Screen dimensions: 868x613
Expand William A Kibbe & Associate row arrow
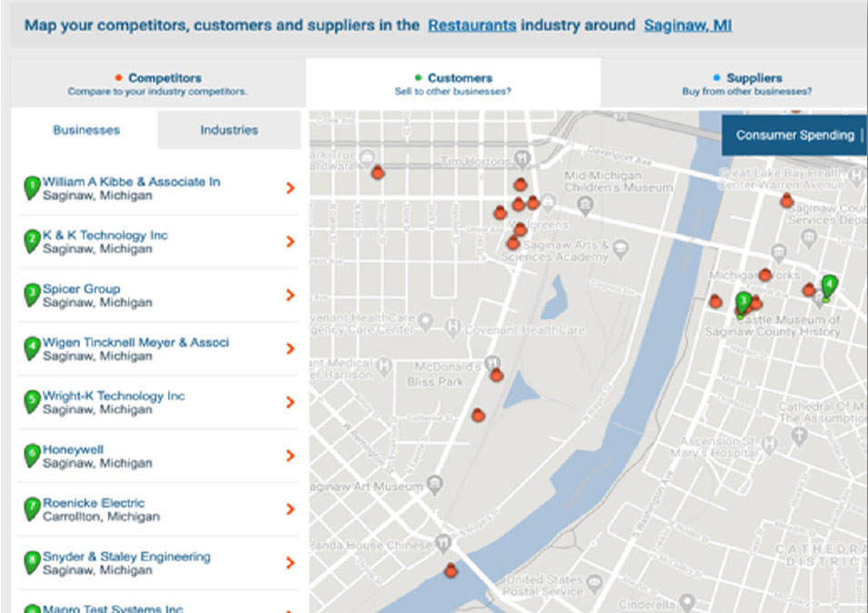click(290, 188)
